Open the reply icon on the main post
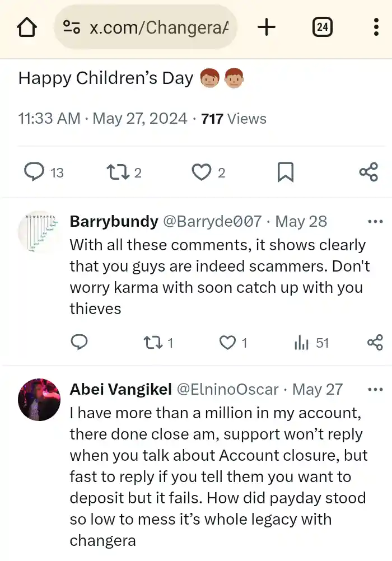Viewport: 392px width, 561px height. coord(34,172)
